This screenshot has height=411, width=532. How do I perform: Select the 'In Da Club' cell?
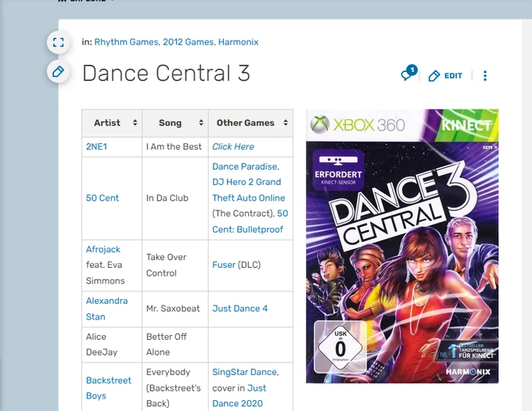coord(175,198)
